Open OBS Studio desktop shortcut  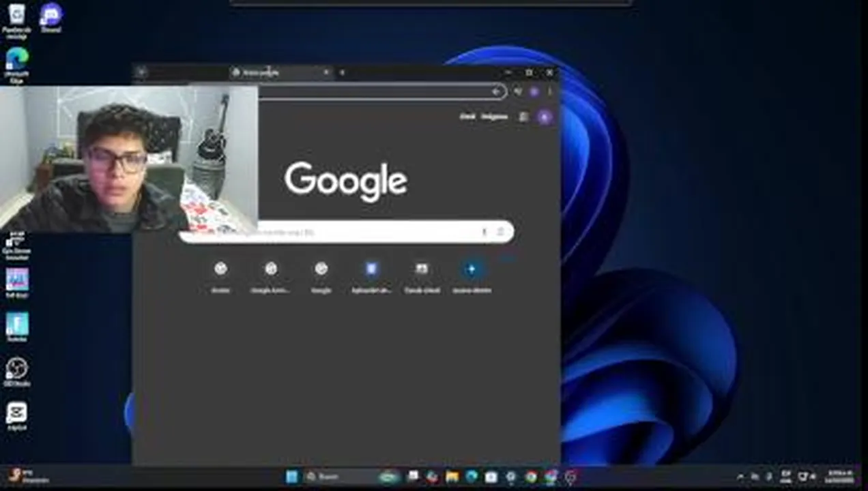coord(16,372)
